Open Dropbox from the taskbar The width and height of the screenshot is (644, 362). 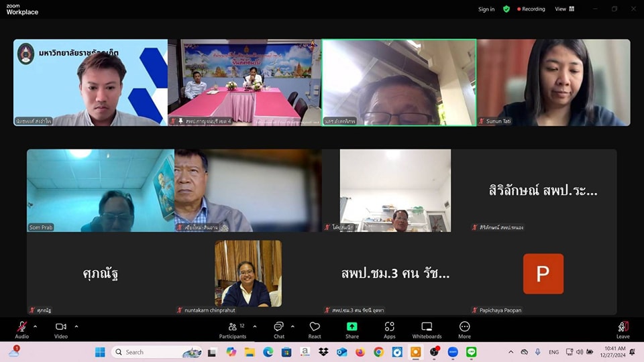323,352
